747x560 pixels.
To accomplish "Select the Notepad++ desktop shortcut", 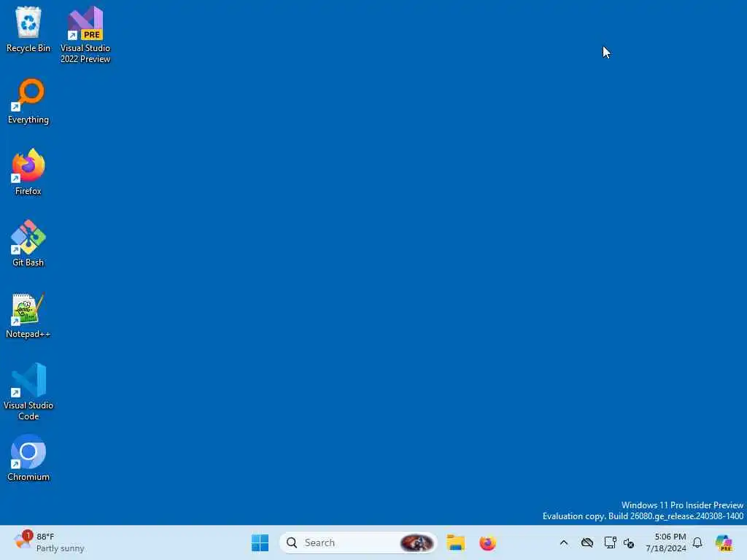I will 28,316.
